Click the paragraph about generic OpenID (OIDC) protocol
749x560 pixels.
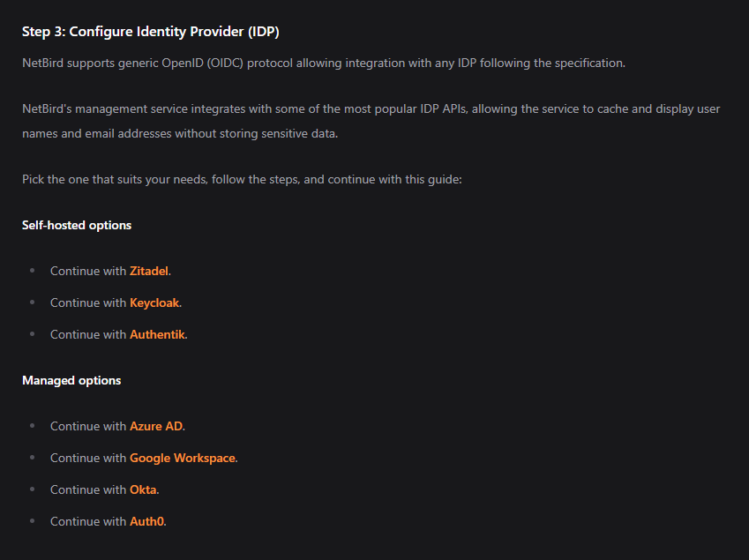click(324, 63)
